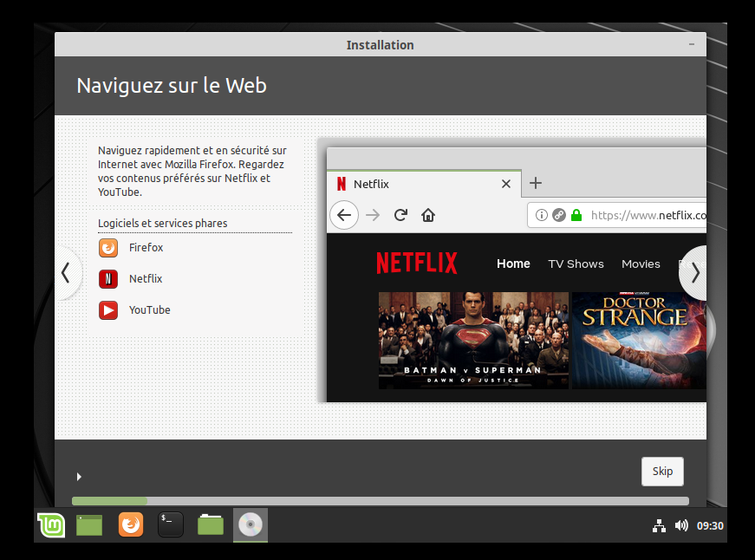Click the new tab plus button

tap(536, 183)
